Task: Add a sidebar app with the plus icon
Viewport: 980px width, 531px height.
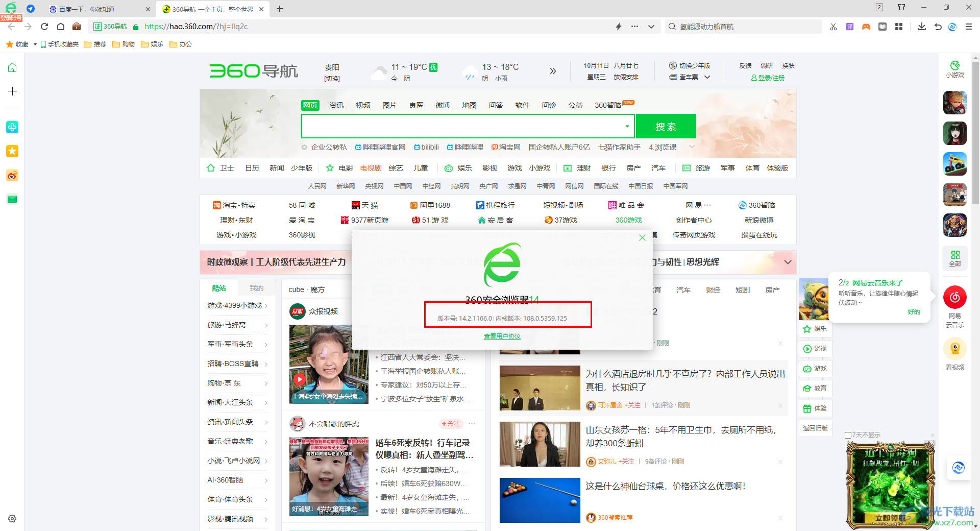Action: pyautogui.click(x=12, y=91)
